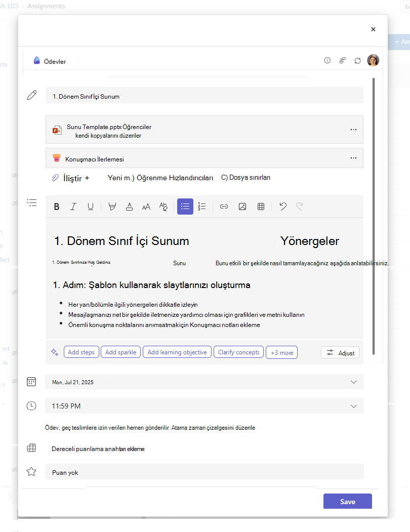Select the text highlight color tool
This screenshot has height=532, width=410.
[112, 207]
